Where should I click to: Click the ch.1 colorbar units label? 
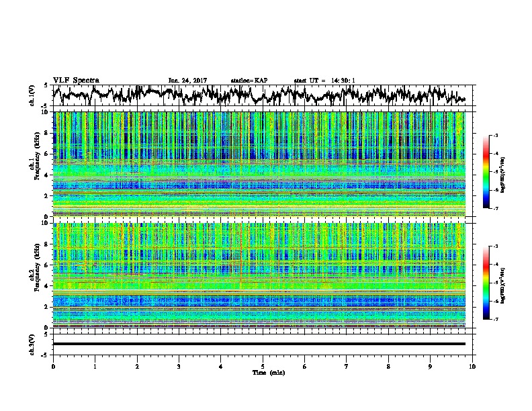tap(503, 175)
